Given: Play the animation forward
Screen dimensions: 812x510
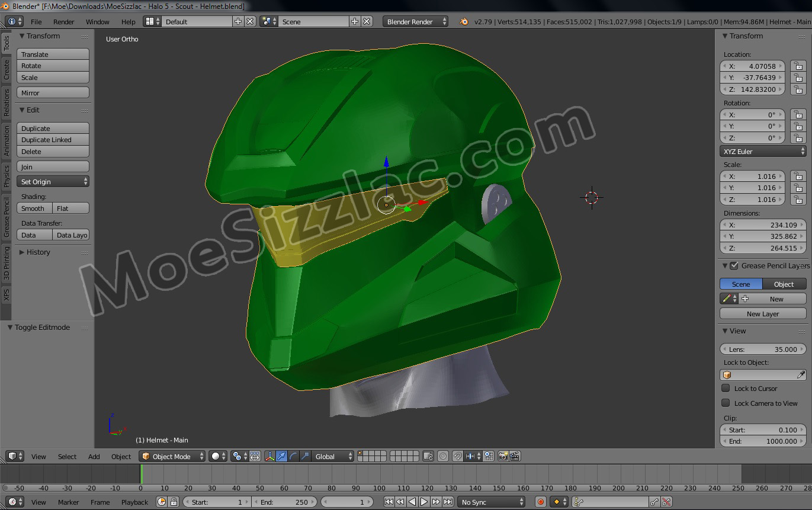Looking at the screenshot, I should [424, 502].
